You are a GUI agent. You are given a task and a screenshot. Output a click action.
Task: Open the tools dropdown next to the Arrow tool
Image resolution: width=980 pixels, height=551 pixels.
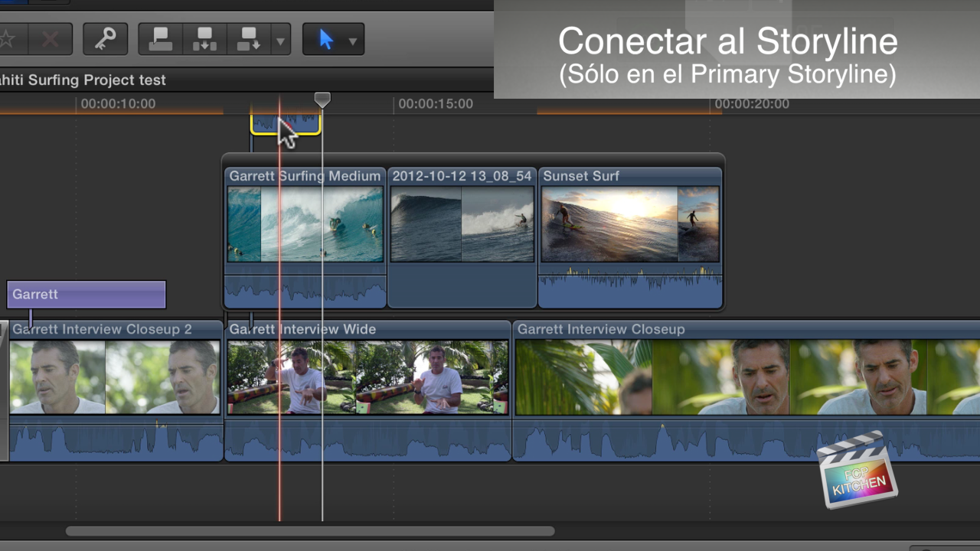353,39
